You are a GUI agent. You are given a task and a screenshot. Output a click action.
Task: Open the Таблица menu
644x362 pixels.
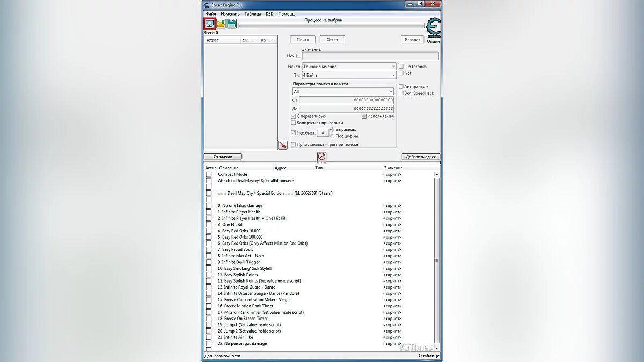click(x=253, y=13)
